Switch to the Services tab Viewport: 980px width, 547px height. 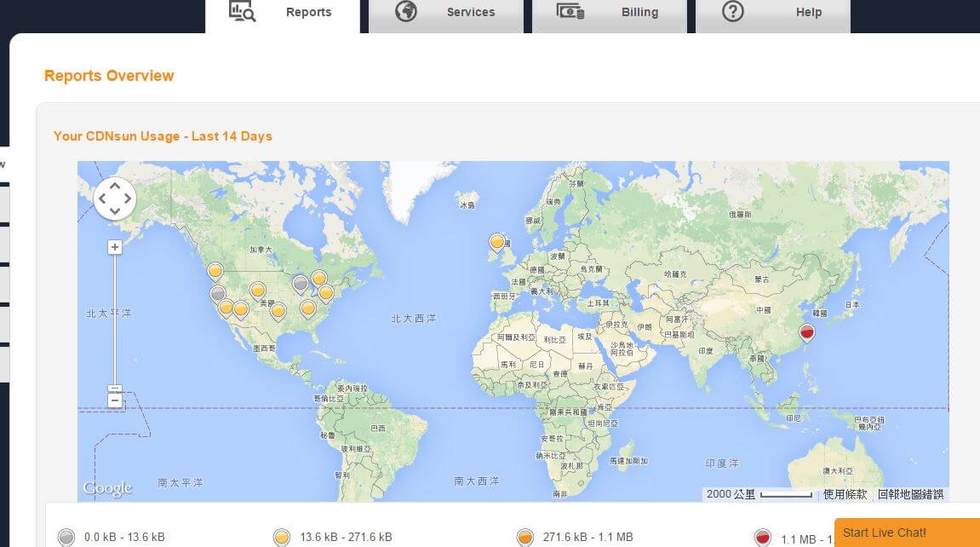pyautogui.click(x=446, y=15)
